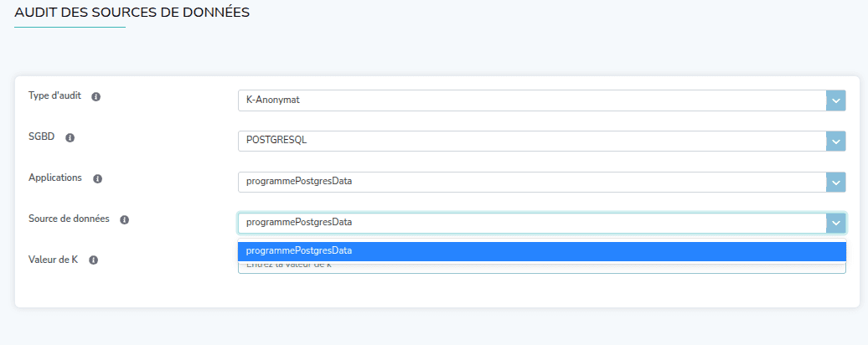Click the info icon for Source de données
The height and width of the screenshot is (345, 868).
tap(124, 220)
